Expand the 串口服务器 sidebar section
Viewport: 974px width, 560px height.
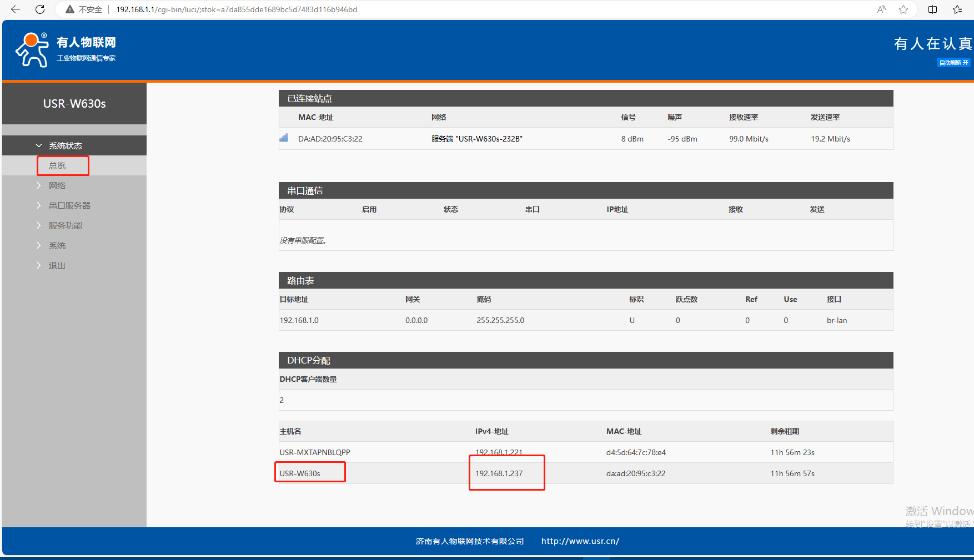point(69,206)
